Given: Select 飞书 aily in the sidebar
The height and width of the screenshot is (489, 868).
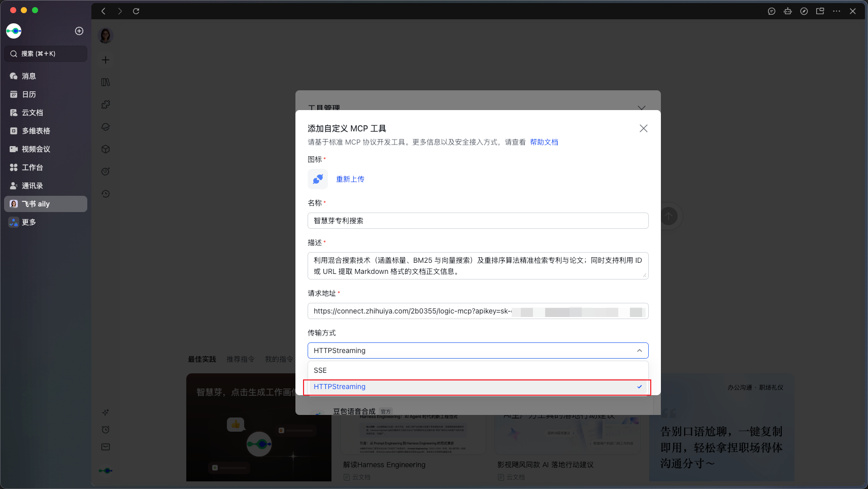Looking at the screenshot, I should (x=46, y=204).
